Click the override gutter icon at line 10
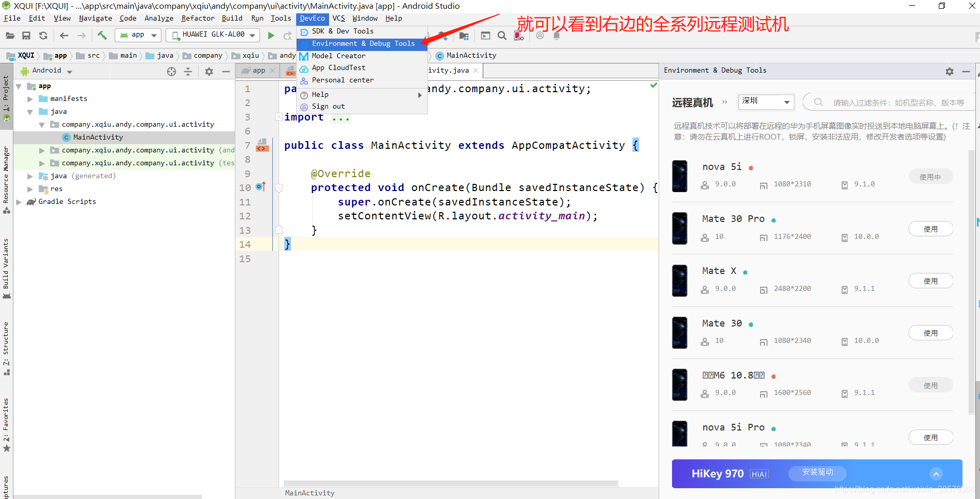 261,186
